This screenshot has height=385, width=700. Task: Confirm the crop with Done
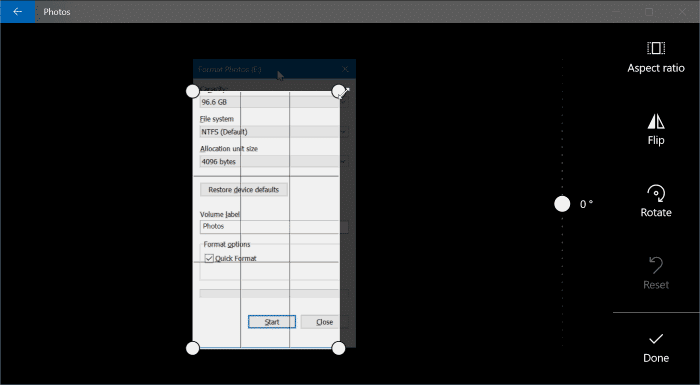coord(656,348)
